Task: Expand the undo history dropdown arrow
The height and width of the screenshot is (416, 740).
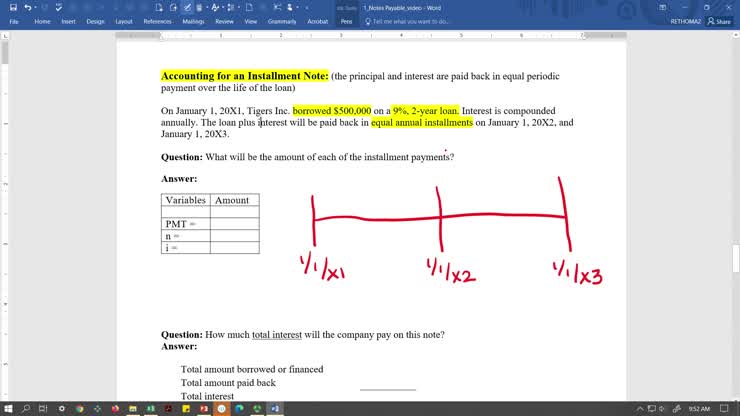Action: (43, 7)
